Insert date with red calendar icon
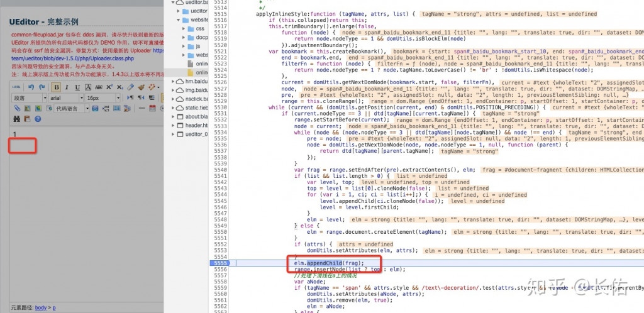 click(x=152, y=108)
